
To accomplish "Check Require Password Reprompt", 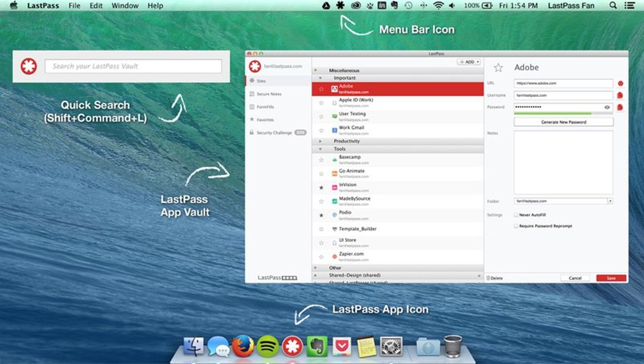I will tap(516, 226).
